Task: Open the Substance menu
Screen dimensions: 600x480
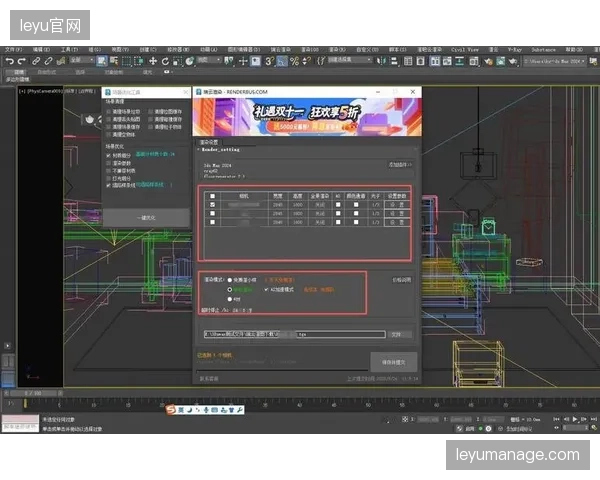Action: coord(543,50)
